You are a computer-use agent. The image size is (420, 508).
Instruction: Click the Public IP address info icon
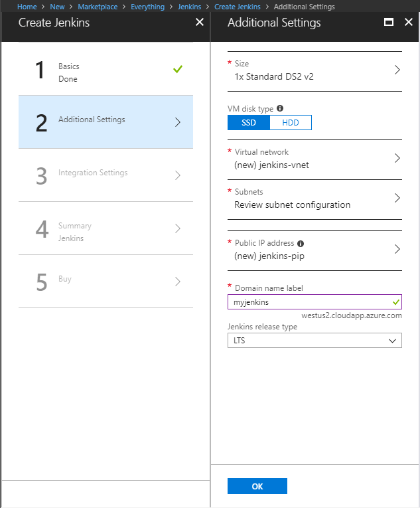301,243
